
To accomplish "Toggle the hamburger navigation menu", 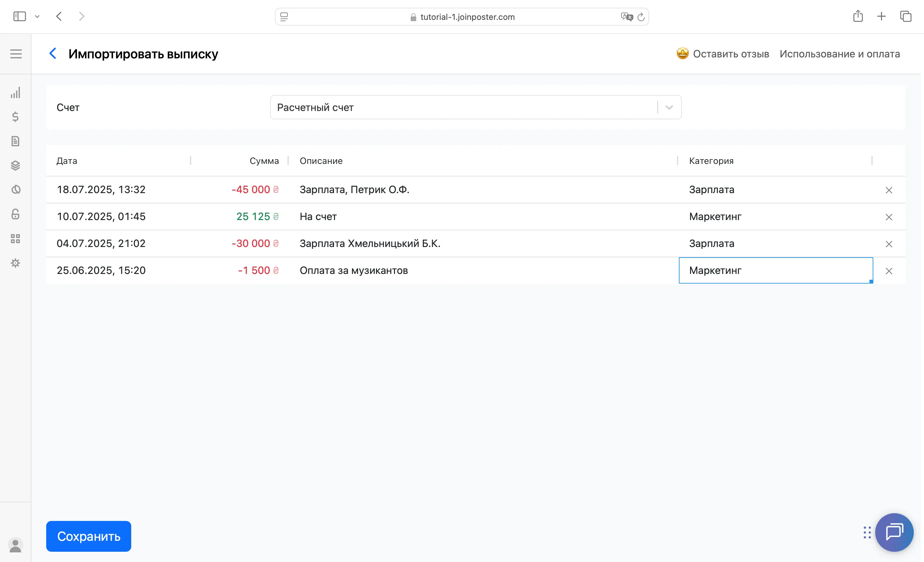I will click(x=16, y=54).
